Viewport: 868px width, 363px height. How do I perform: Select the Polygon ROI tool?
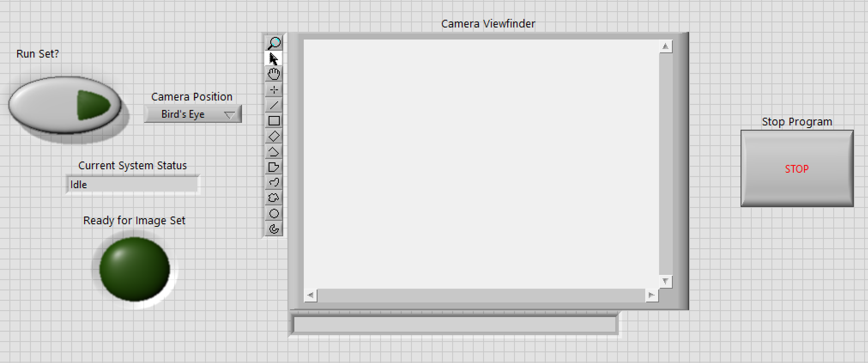tap(274, 167)
